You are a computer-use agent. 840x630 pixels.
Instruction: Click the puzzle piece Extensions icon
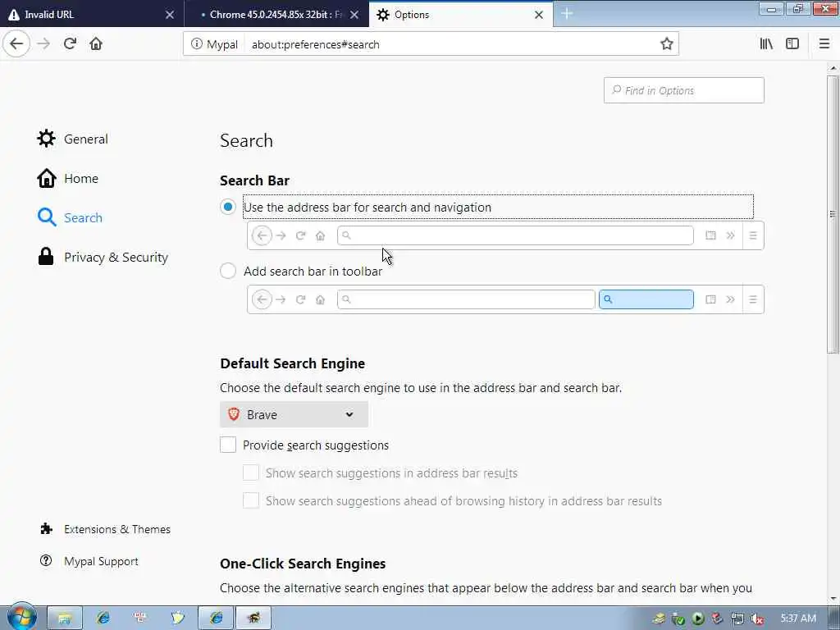coord(47,529)
